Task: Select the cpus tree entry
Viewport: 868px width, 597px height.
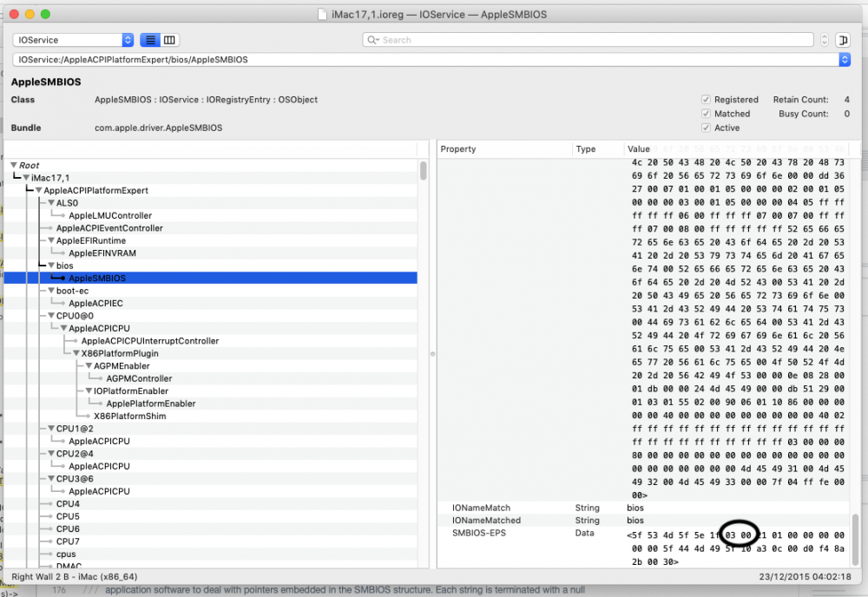Action: (66, 554)
